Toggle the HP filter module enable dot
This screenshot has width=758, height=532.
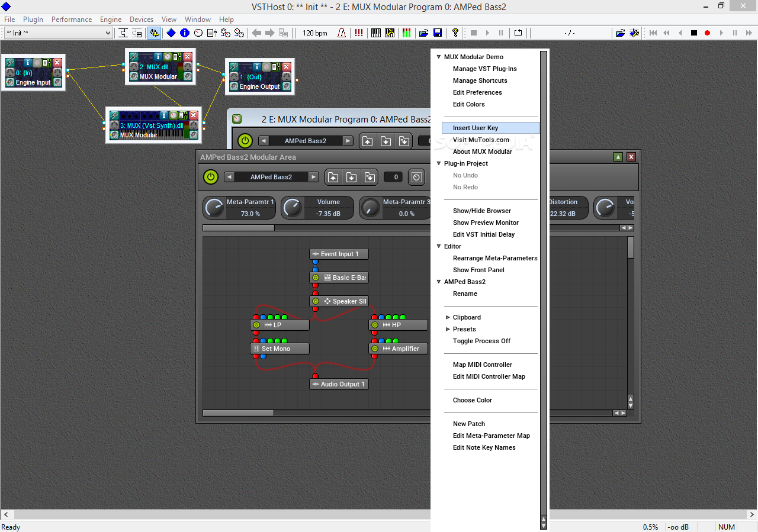pyautogui.click(x=375, y=325)
